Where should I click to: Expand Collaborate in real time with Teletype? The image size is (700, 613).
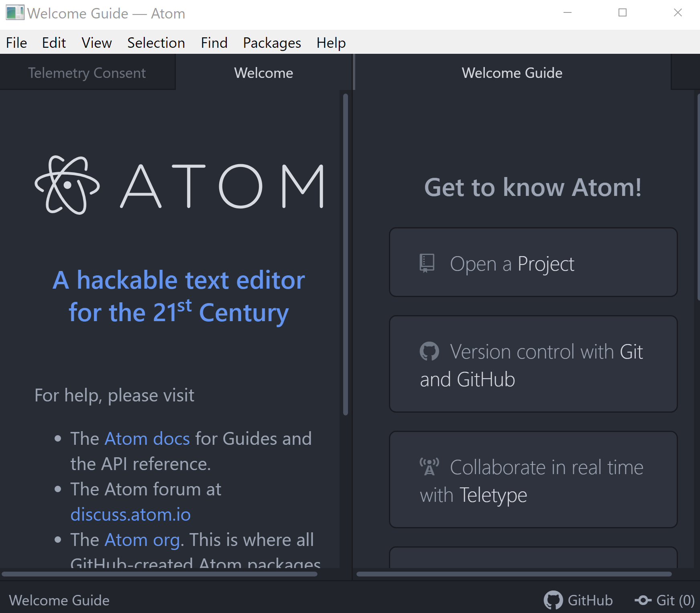click(533, 480)
